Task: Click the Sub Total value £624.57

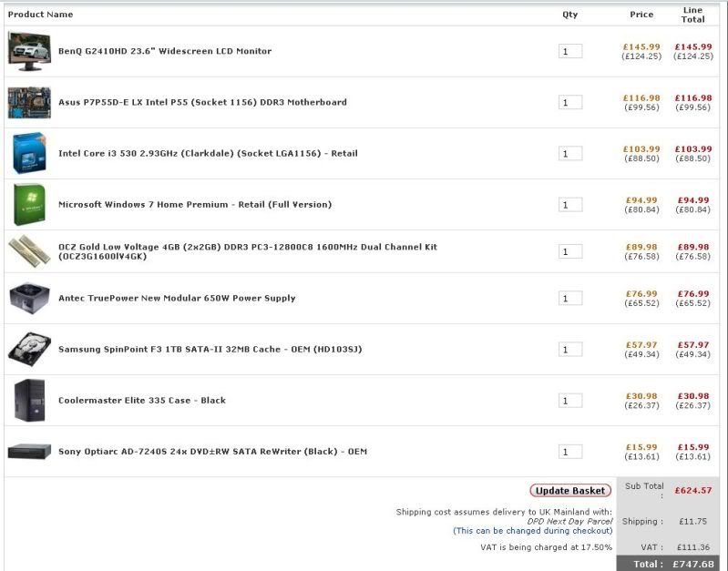Action: click(693, 491)
